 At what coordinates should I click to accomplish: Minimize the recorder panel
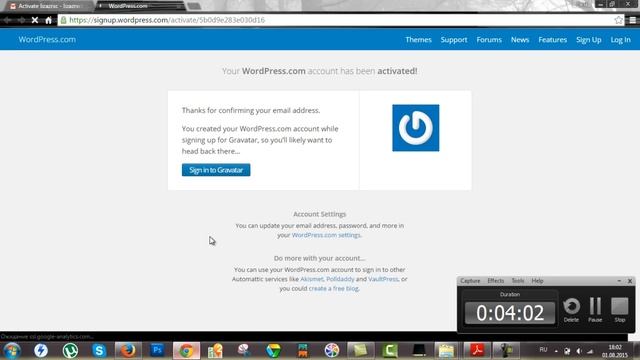(x=619, y=281)
